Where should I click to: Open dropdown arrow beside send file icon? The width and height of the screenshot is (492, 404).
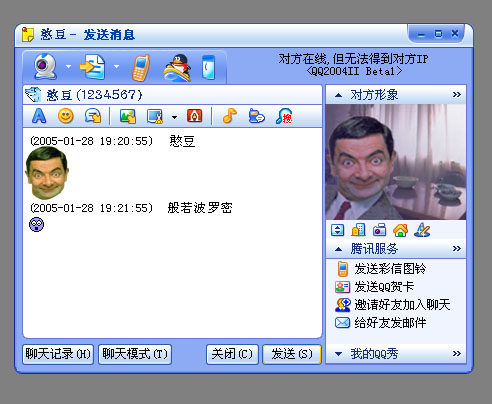point(116,66)
